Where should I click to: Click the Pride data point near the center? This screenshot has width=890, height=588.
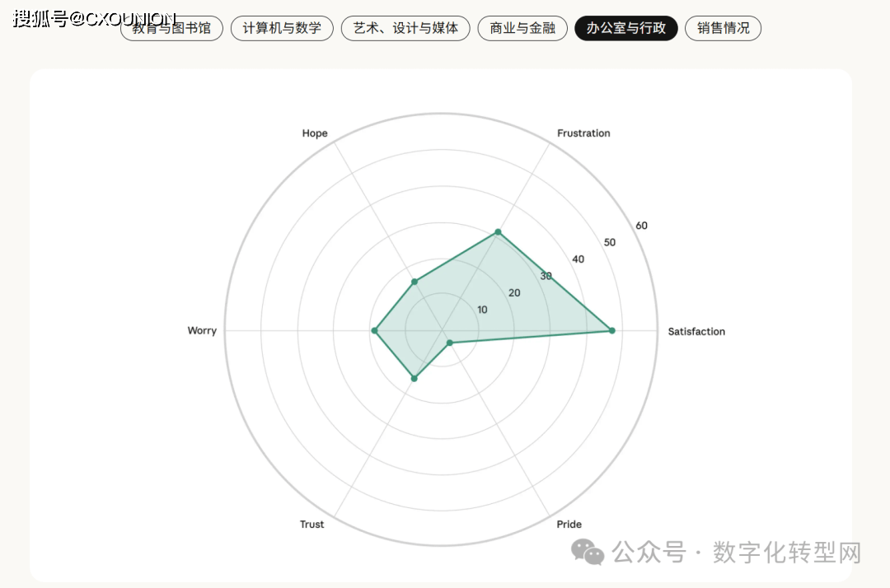[x=449, y=343]
